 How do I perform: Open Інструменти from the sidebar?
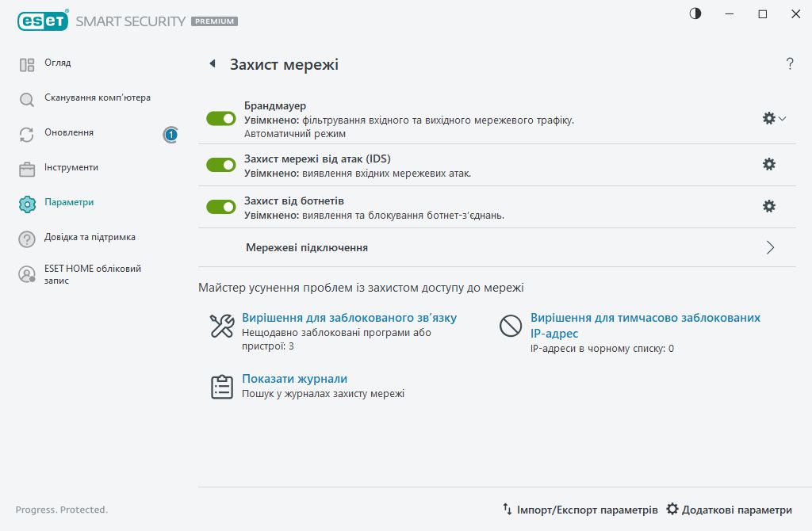71,168
